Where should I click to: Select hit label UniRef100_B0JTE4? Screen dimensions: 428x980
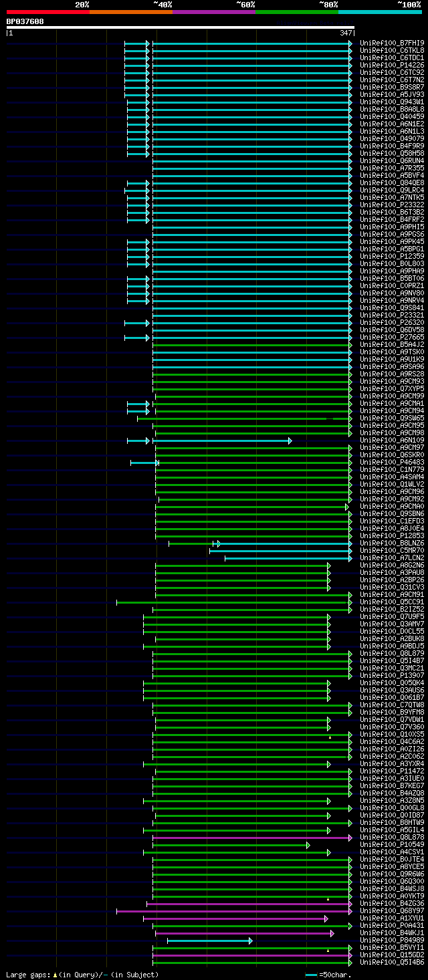pyautogui.click(x=392, y=859)
